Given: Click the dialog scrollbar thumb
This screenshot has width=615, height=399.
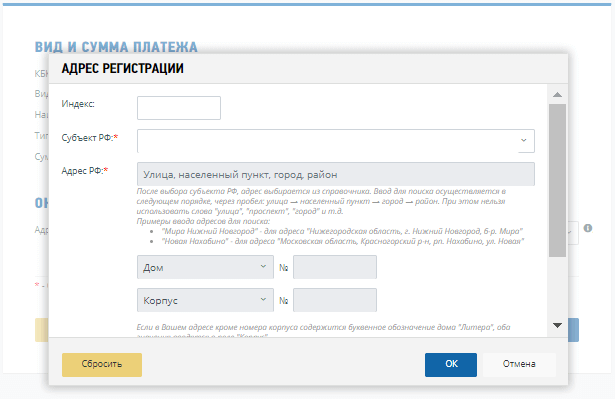Looking at the screenshot, I should coord(557,180).
